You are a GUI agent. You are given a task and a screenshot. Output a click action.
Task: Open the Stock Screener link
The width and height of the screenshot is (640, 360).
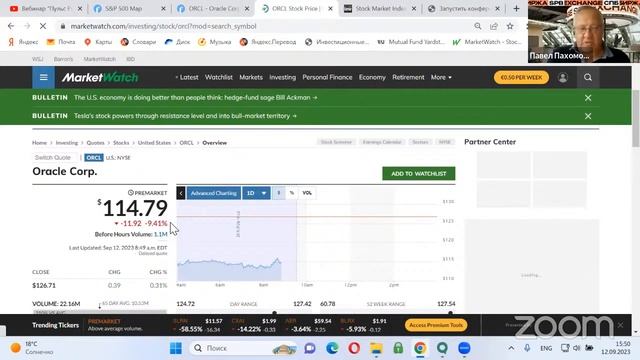[336, 142]
